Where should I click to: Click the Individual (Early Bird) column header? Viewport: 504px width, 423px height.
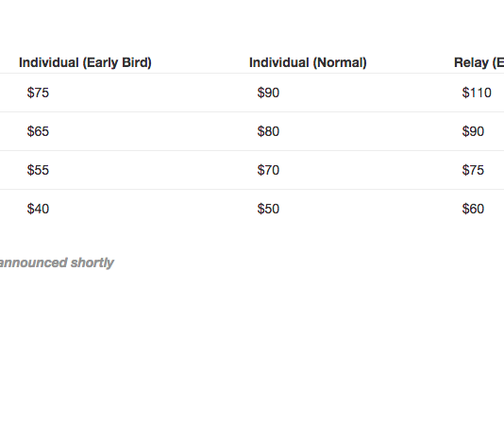click(85, 62)
